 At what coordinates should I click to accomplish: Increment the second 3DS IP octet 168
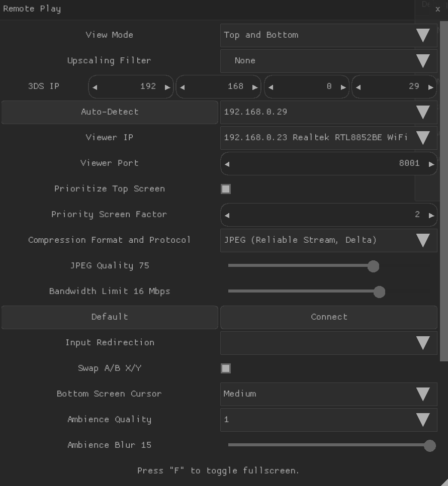point(255,87)
